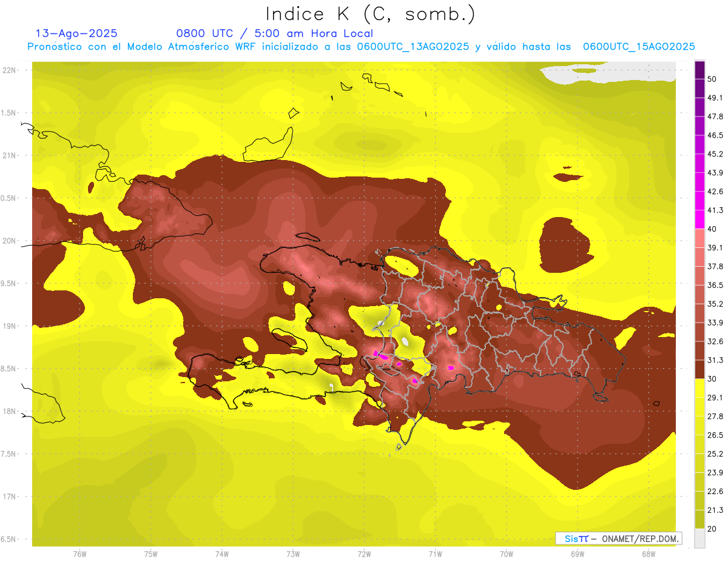The height and width of the screenshot is (562, 728).
Task: Click the legend value '49.1'
Action: click(715, 98)
